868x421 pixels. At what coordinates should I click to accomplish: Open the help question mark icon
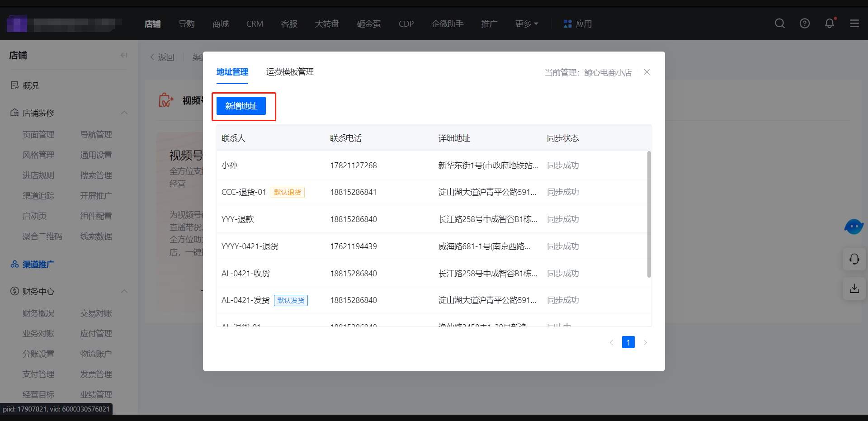pos(805,23)
